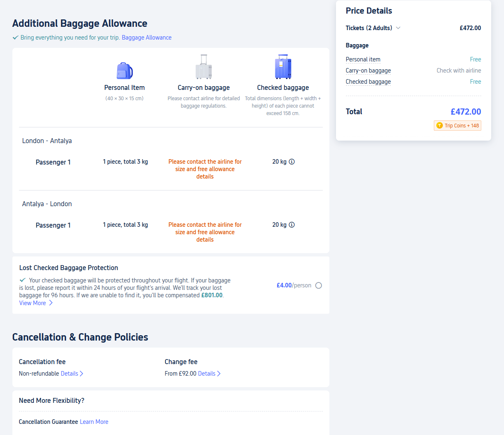The width and height of the screenshot is (504, 435).
Task: Open the Baggage Allowance link
Action: point(147,38)
